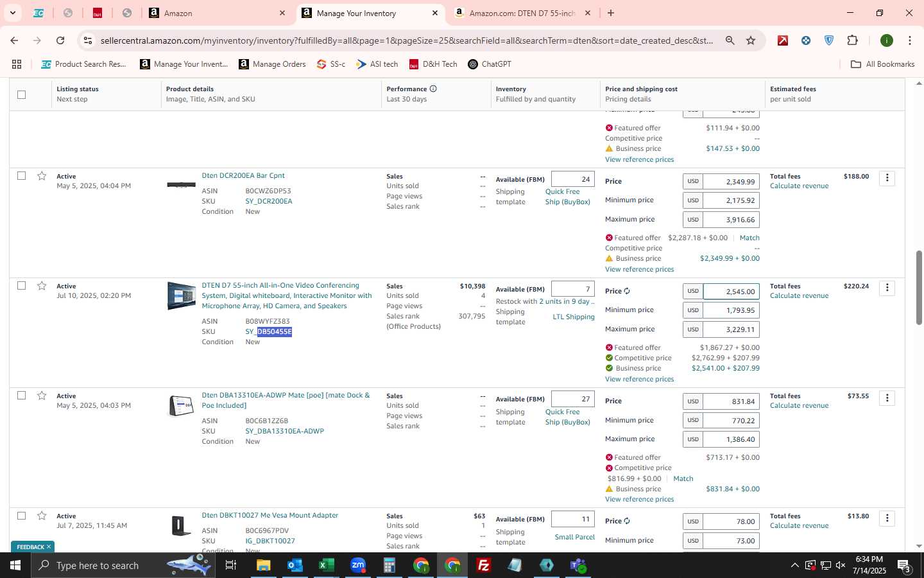This screenshot has width=924, height=578.
Task: Open Calculator from the taskbar
Action: click(x=389, y=565)
